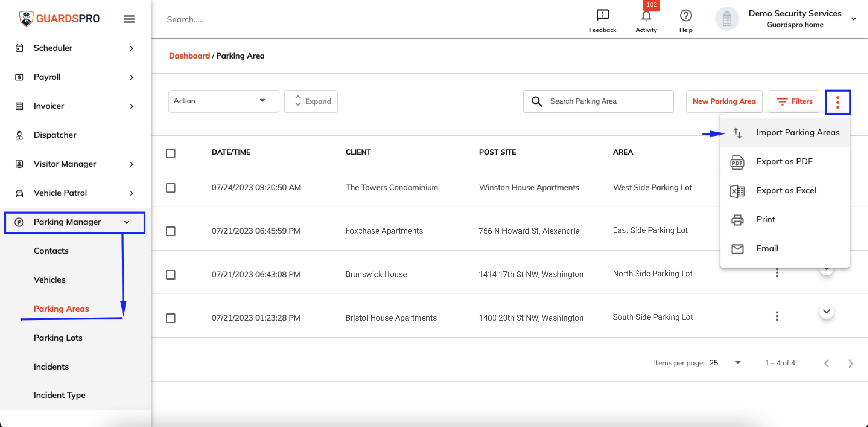The height and width of the screenshot is (427, 868).
Task: Click the New Parking Area button
Action: tap(724, 101)
